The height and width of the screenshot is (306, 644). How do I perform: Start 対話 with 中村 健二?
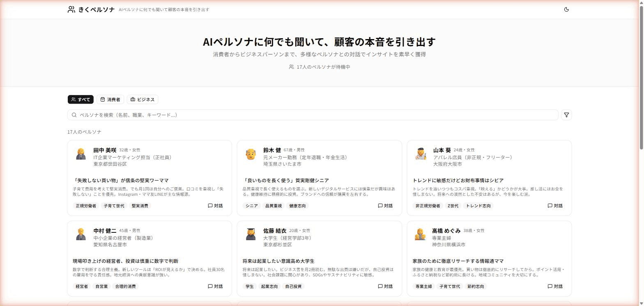click(x=216, y=286)
